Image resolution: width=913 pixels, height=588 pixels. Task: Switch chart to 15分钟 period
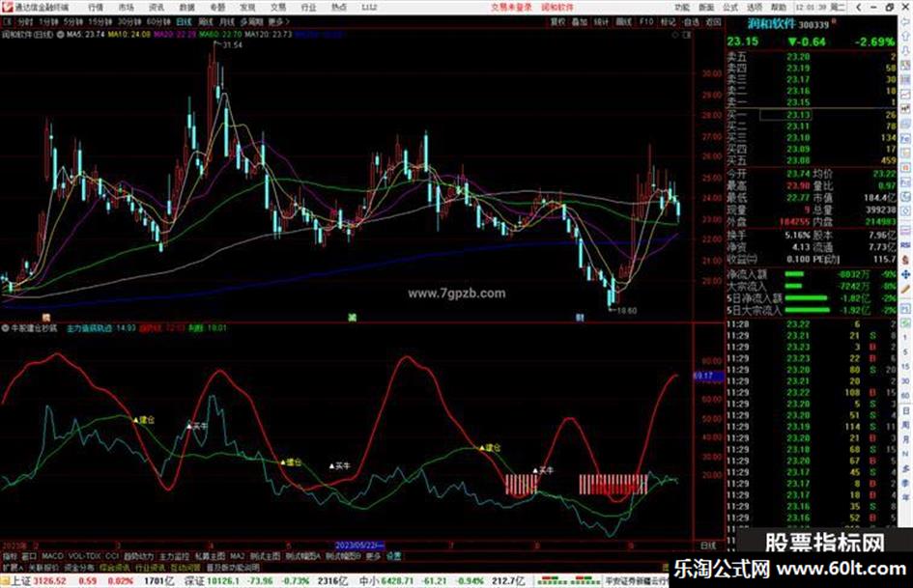(100, 21)
